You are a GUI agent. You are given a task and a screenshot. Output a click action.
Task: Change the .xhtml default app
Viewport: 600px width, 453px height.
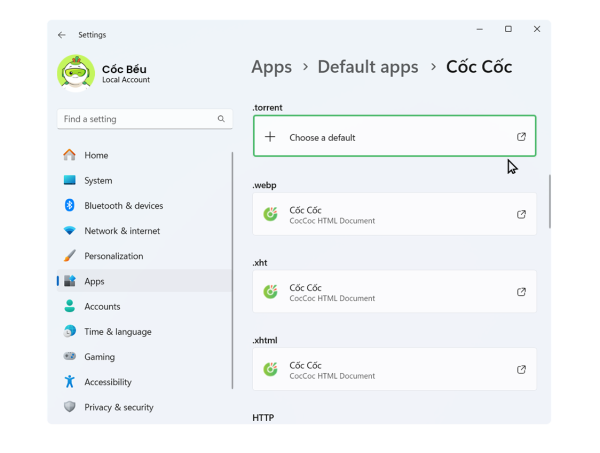[x=395, y=370]
